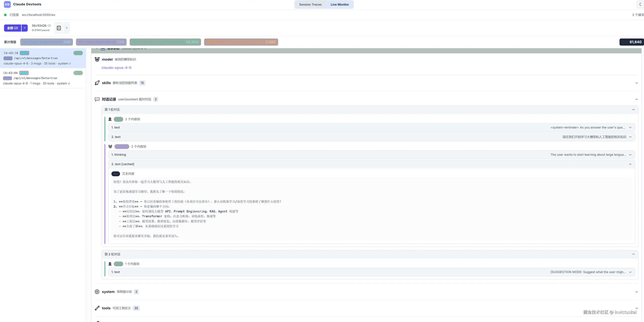
Task: Click the 全部 (2) filter button
Action: click(12, 28)
